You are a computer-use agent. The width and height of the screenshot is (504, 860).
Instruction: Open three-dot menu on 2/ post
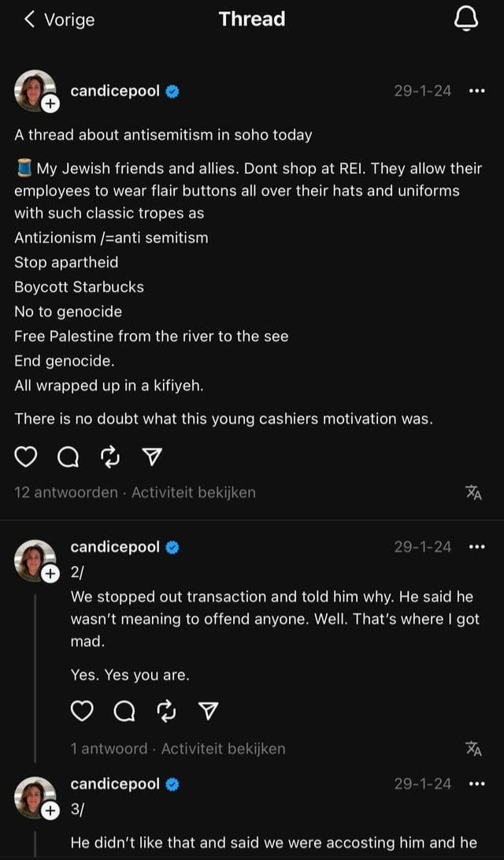(x=477, y=547)
